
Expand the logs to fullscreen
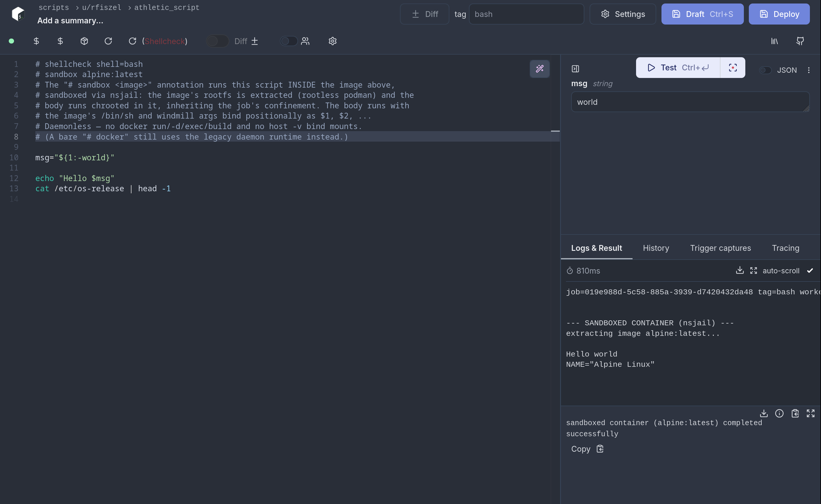753,270
